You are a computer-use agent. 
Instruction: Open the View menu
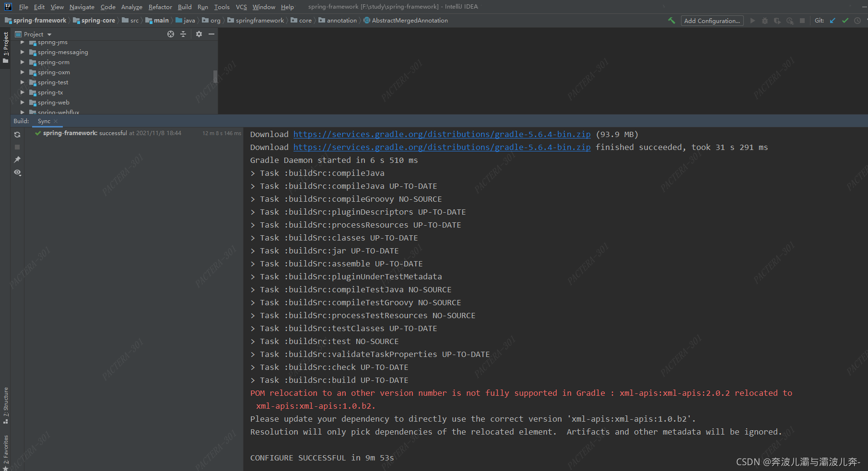tap(57, 7)
